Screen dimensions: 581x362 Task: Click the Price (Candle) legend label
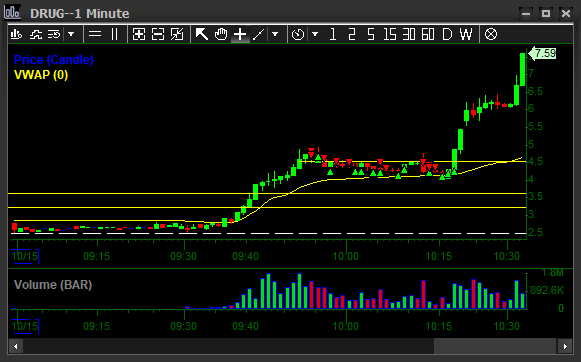coord(54,60)
